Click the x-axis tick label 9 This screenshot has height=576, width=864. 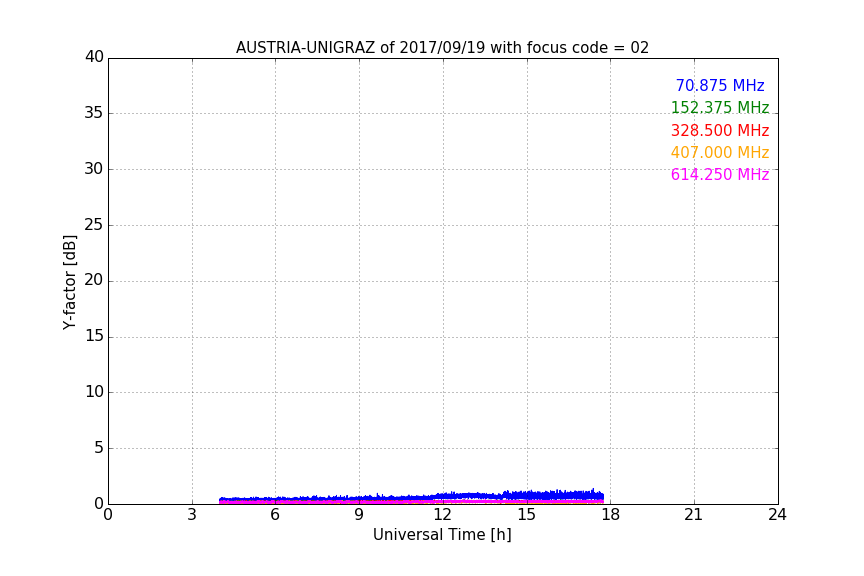pos(359,515)
